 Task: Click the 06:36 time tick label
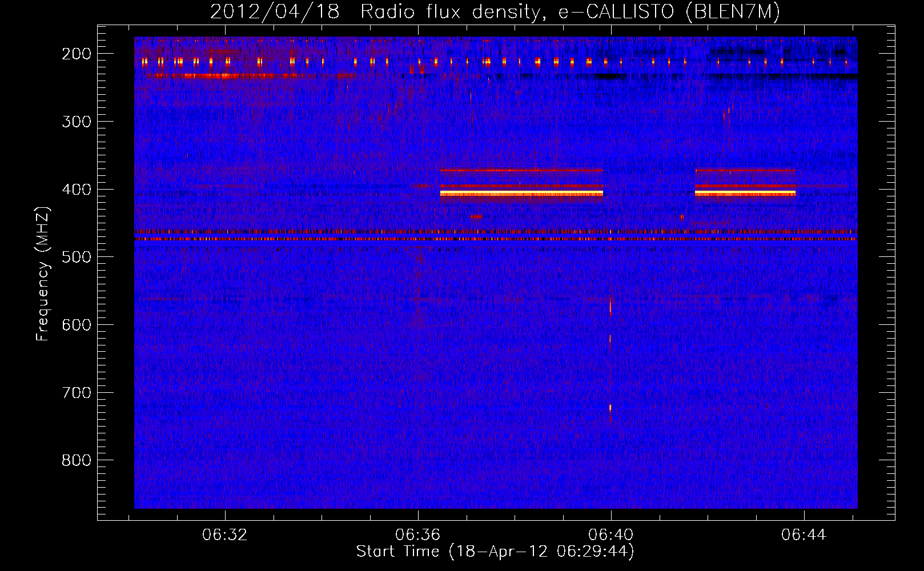(418, 535)
